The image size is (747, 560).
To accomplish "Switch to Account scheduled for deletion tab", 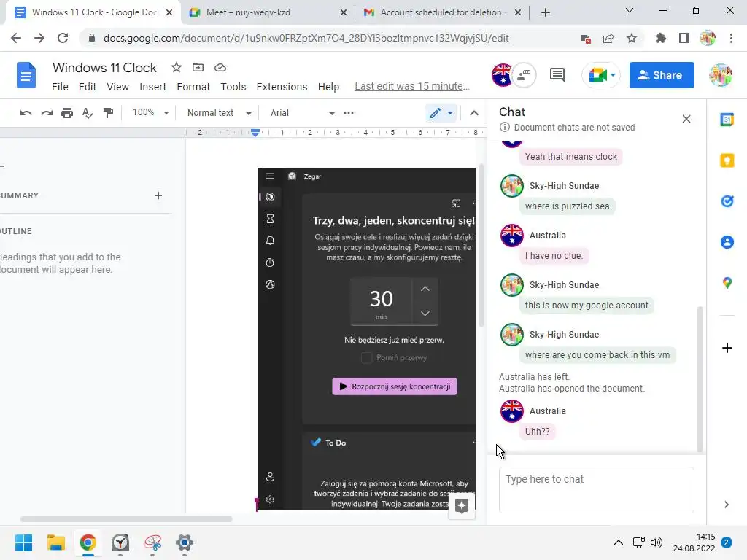I will pyautogui.click(x=441, y=12).
